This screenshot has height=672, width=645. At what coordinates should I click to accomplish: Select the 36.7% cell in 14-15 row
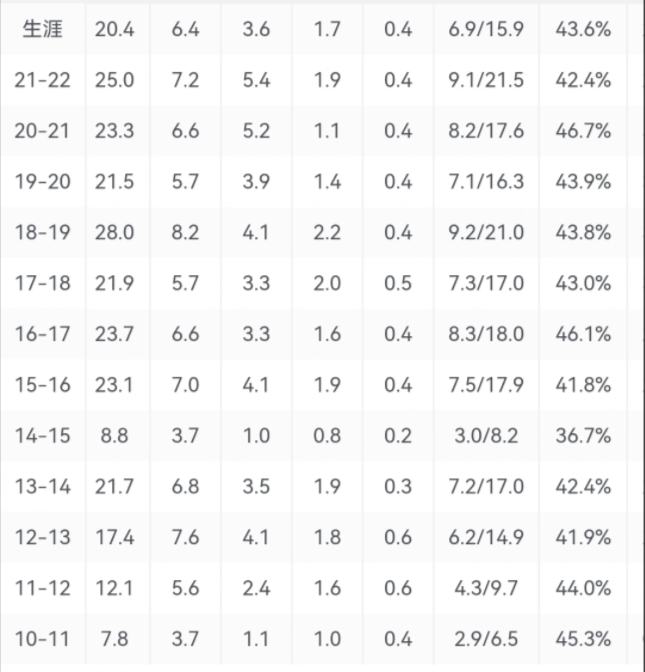coord(583,436)
